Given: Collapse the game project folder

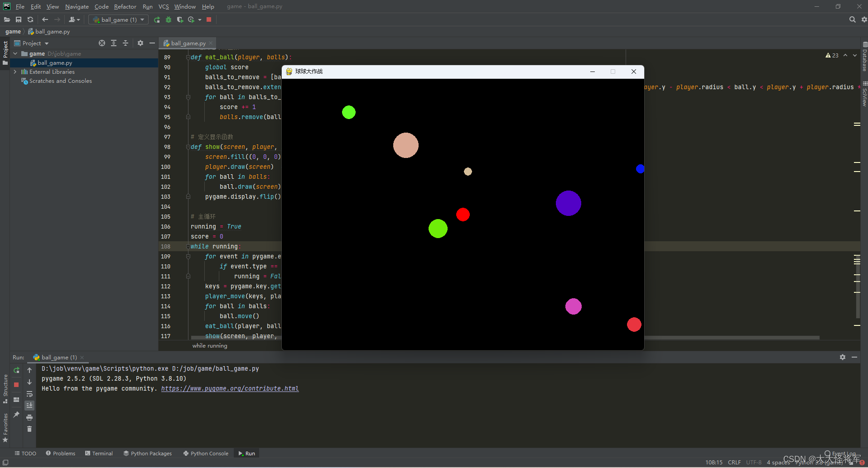Looking at the screenshot, I should 15,53.
